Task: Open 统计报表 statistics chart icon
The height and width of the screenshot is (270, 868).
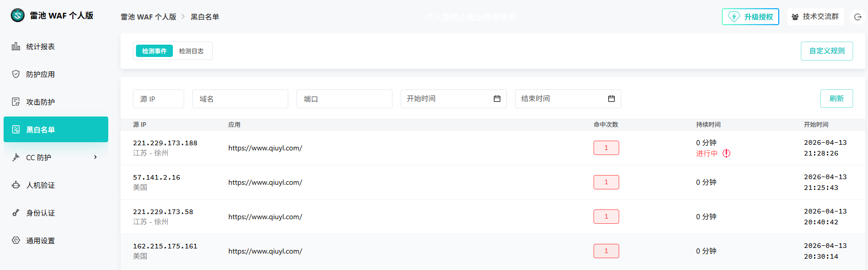Action: tap(16, 47)
